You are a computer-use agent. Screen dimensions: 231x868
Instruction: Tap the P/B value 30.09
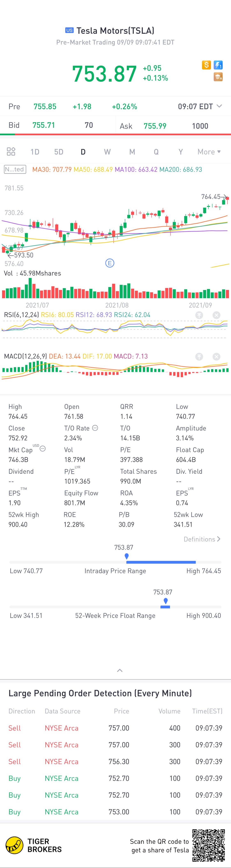[x=126, y=524]
